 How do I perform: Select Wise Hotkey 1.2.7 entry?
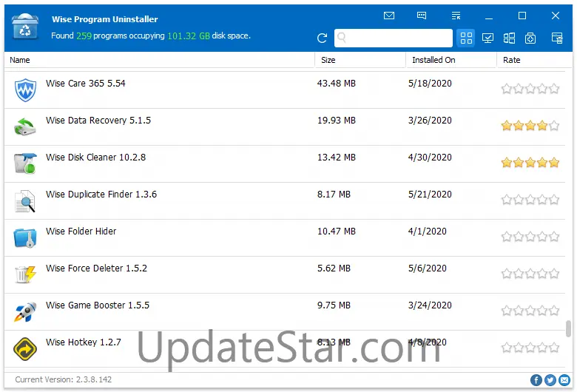(x=285, y=349)
